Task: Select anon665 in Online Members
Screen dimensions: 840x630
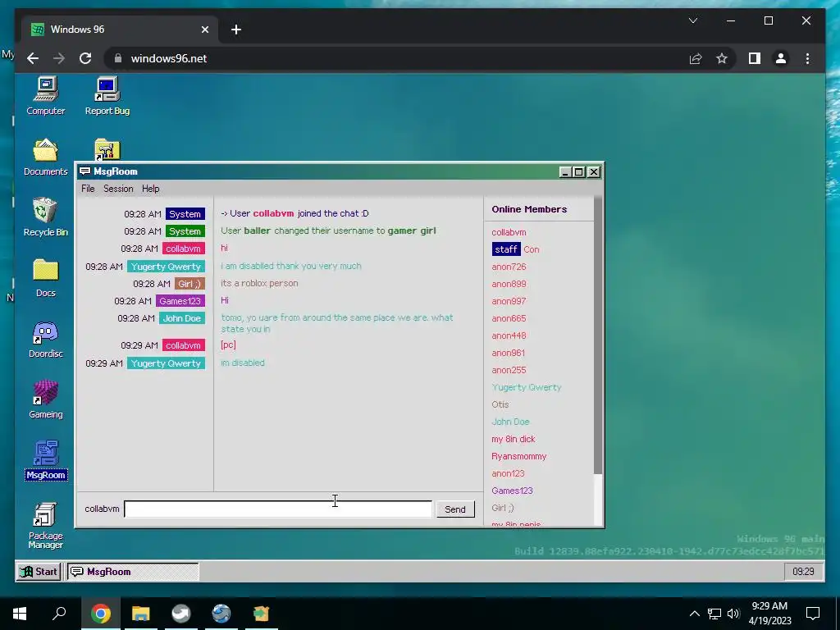Action: [x=509, y=318]
